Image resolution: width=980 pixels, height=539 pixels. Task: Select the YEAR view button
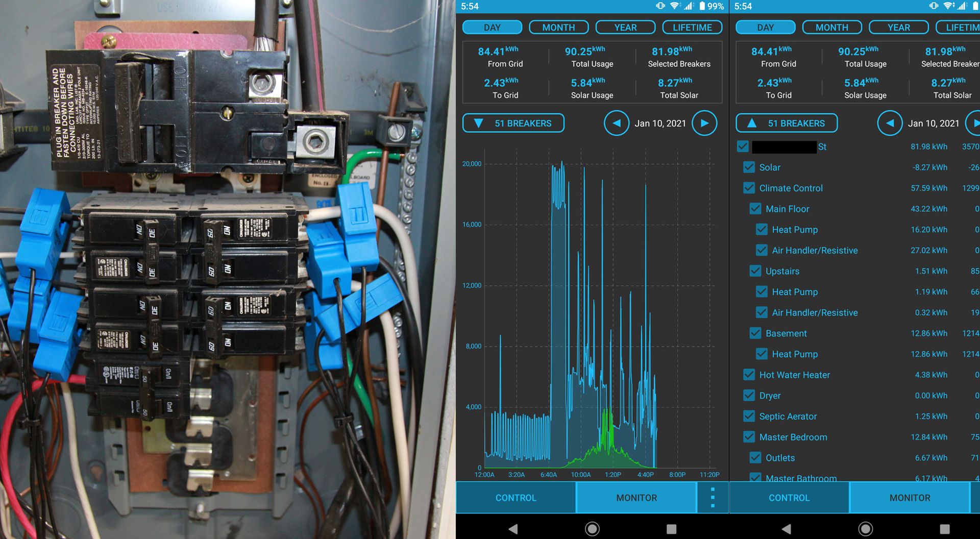[625, 27]
